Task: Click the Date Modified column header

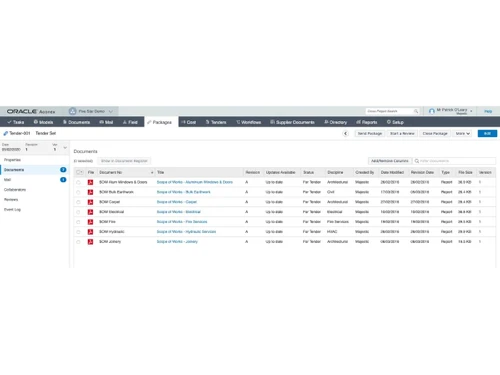Action: pos(393,172)
